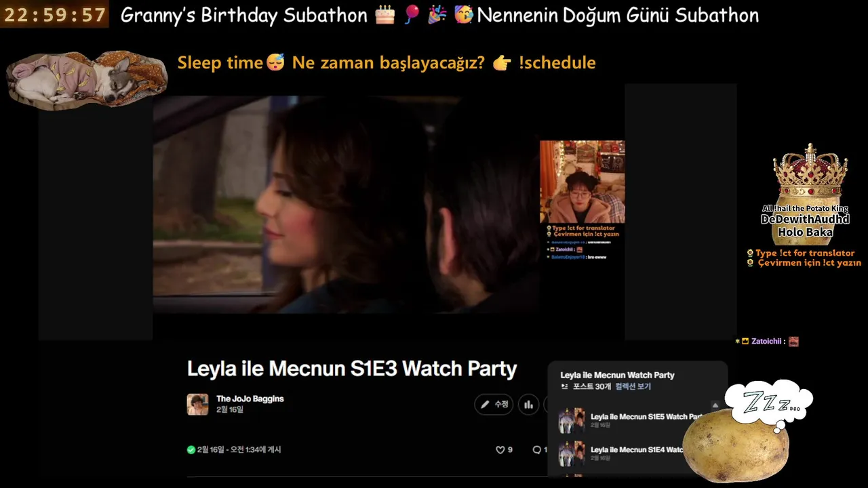Click the 2월 16일 date under author name

point(230,409)
